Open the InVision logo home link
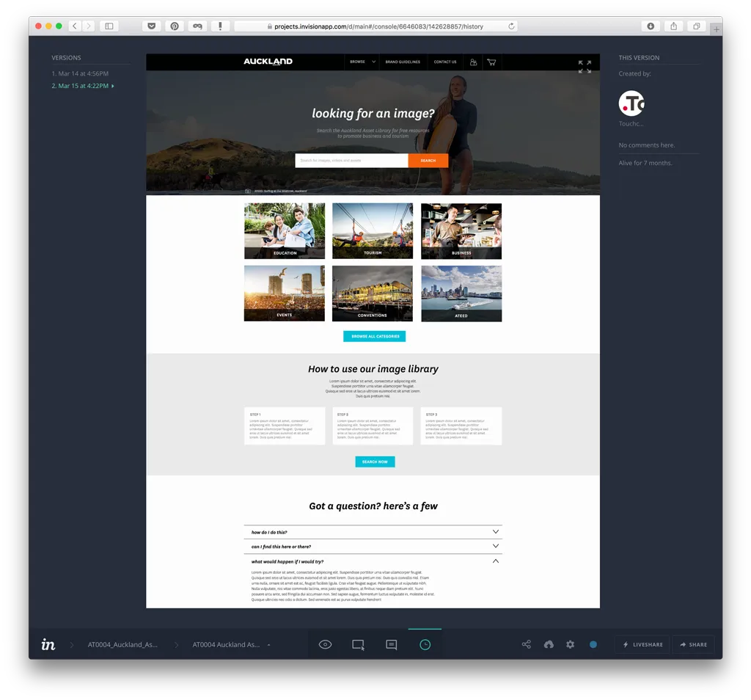The width and height of the screenshot is (751, 700). point(48,644)
